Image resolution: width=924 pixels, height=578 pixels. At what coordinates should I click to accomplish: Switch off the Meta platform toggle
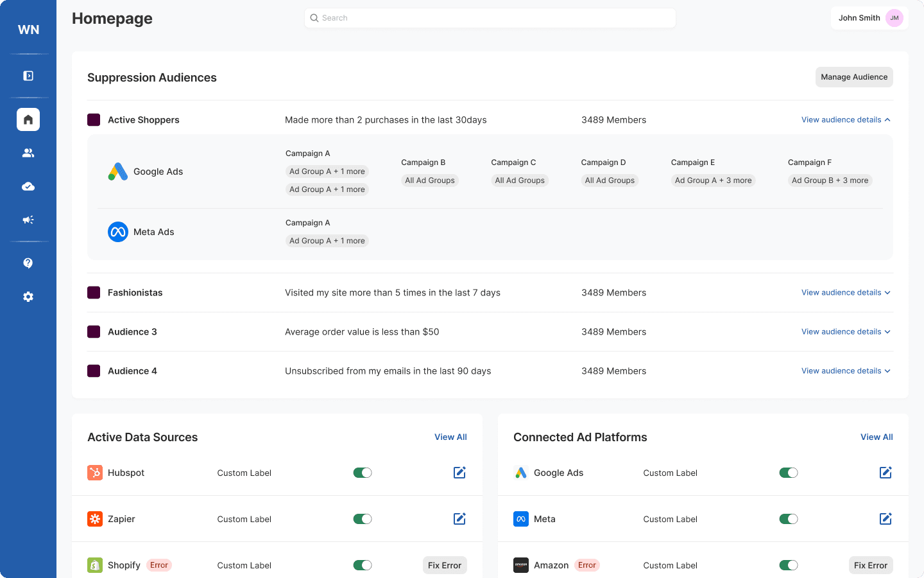(x=789, y=519)
